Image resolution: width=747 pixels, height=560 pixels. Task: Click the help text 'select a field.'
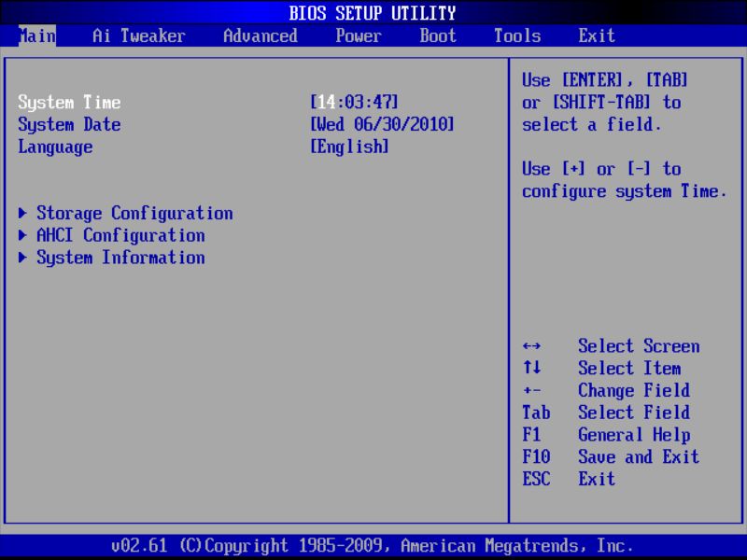coord(592,125)
